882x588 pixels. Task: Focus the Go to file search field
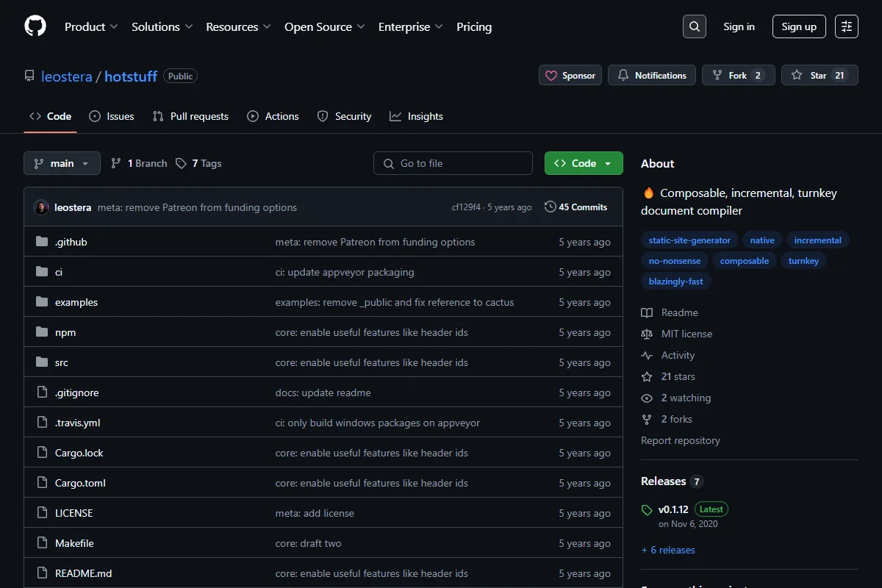(x=453, y=163)
